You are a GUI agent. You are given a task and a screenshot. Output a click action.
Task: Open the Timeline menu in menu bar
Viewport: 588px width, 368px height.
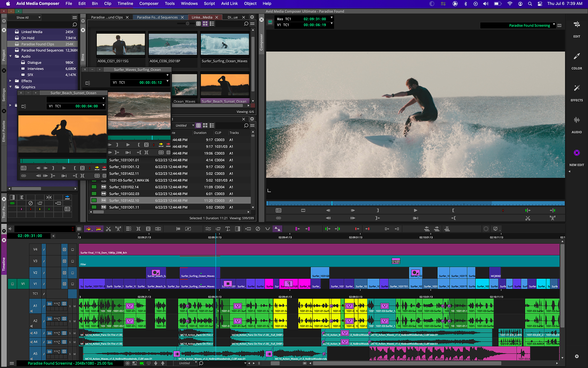coord(125,4)
